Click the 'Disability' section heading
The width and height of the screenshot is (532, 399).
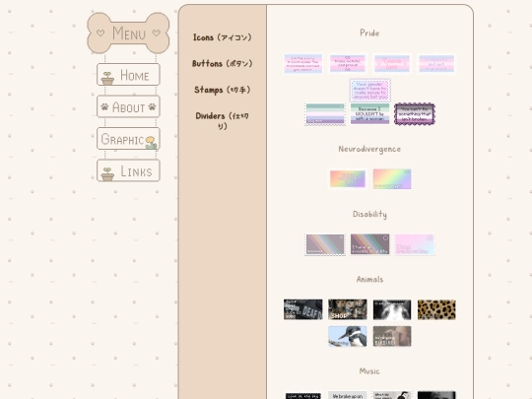pyautogui.click(x=369, y=214)
